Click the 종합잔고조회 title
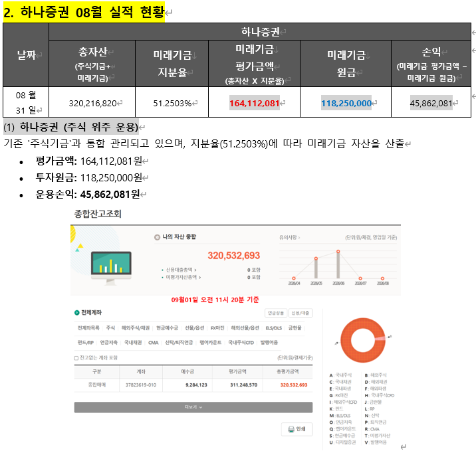476x451 pixels. click(x=98, y=213)
